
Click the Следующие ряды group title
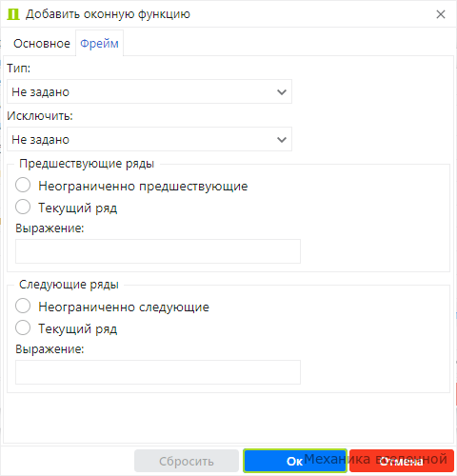click(69, 285)
